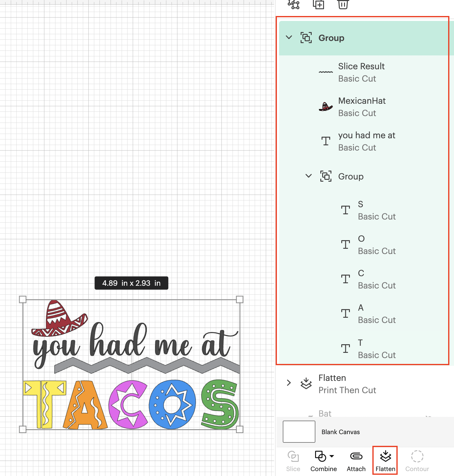Click the duplicate icon above layers panel
The width and height of the screenshot is (454, 476).
pos(318,5)
